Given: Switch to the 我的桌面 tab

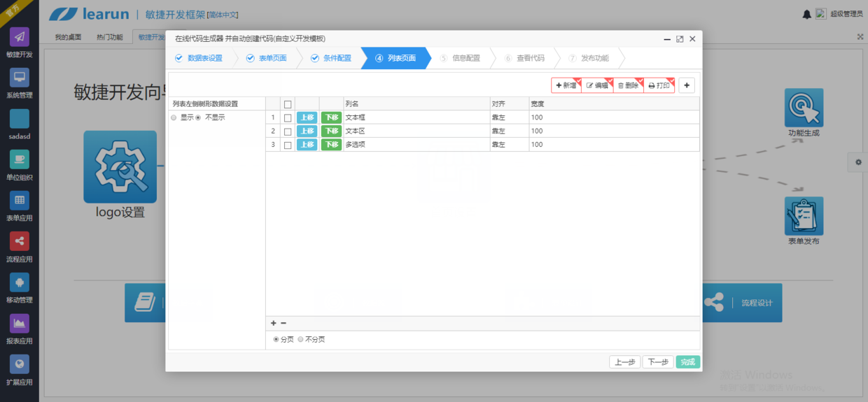Looking at the screenshot, I should click(x=68, y=37).
